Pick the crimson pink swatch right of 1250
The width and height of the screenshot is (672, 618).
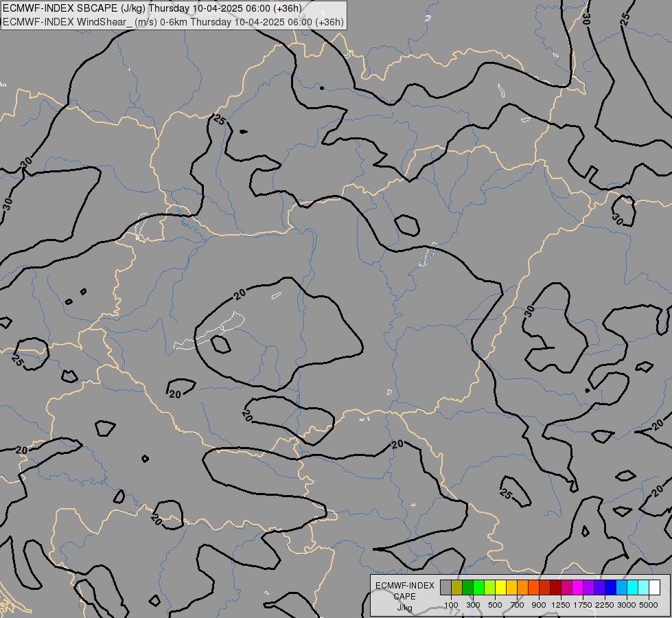566,588
